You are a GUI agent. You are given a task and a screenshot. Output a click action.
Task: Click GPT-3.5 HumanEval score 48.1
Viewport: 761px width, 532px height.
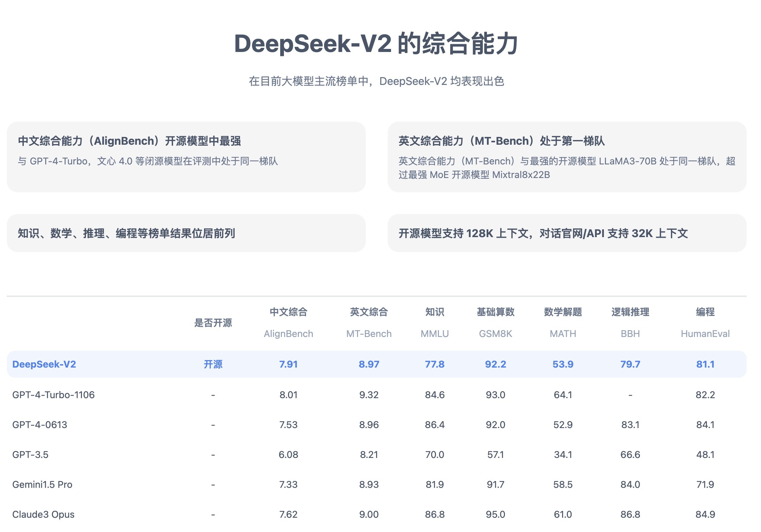[705, 455]
